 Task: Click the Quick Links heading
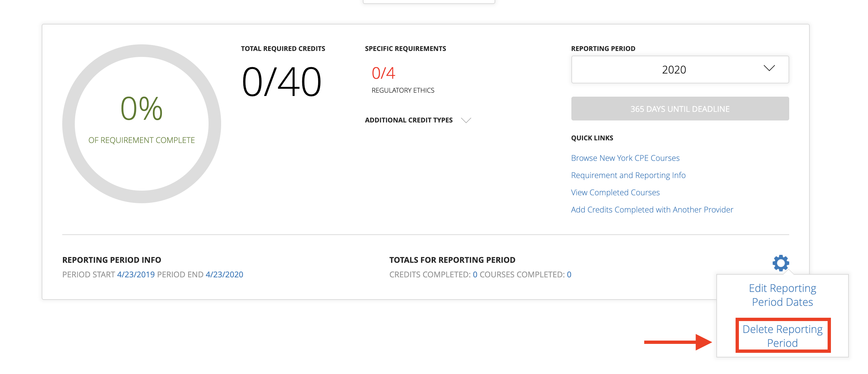(592, 138)
